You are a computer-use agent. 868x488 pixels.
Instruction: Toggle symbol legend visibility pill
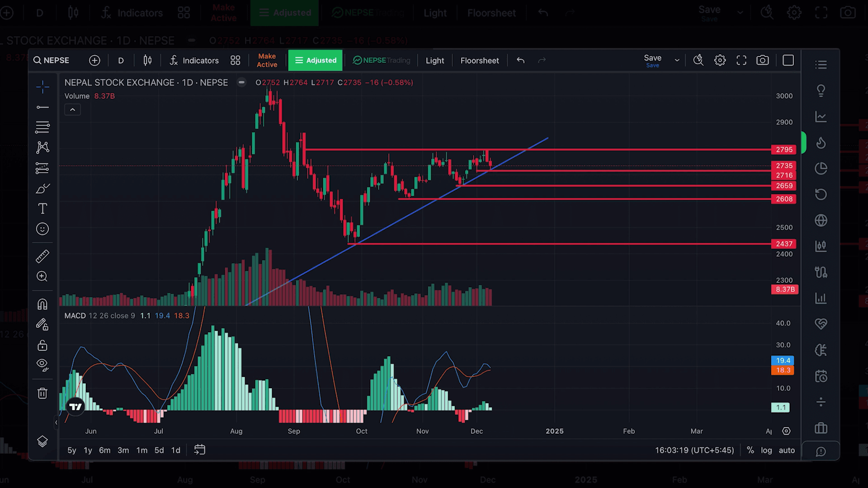click(241, 83)
